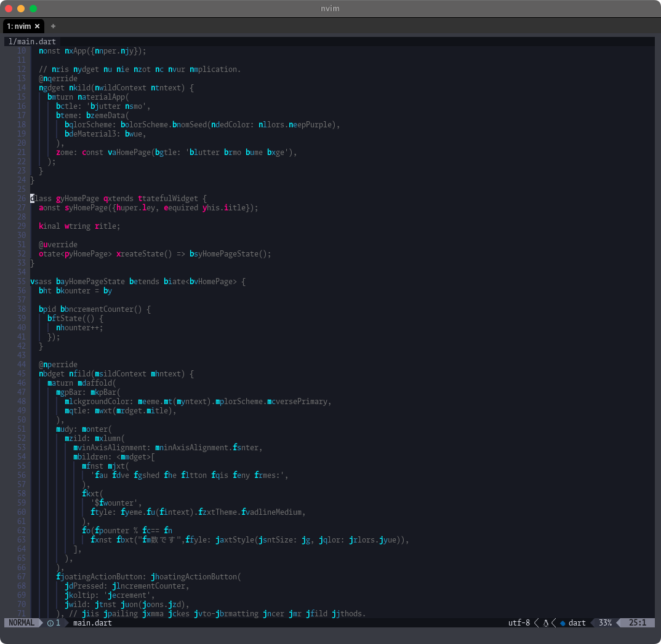Click 'bolorScheme' on line 18
The width and height of the screenshot is (661, 644).
pyautogui.click(x=144, y=125)
